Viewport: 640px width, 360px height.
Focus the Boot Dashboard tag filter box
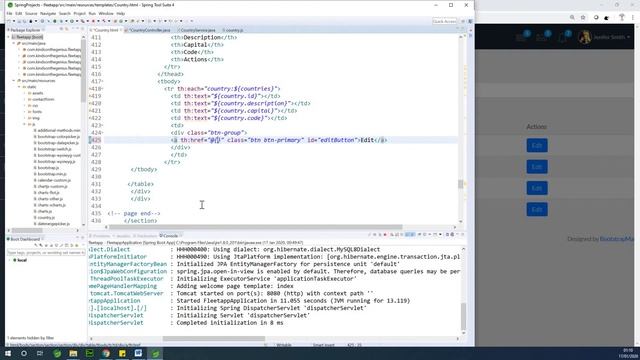pyautogui.click(x=46, y=253)
